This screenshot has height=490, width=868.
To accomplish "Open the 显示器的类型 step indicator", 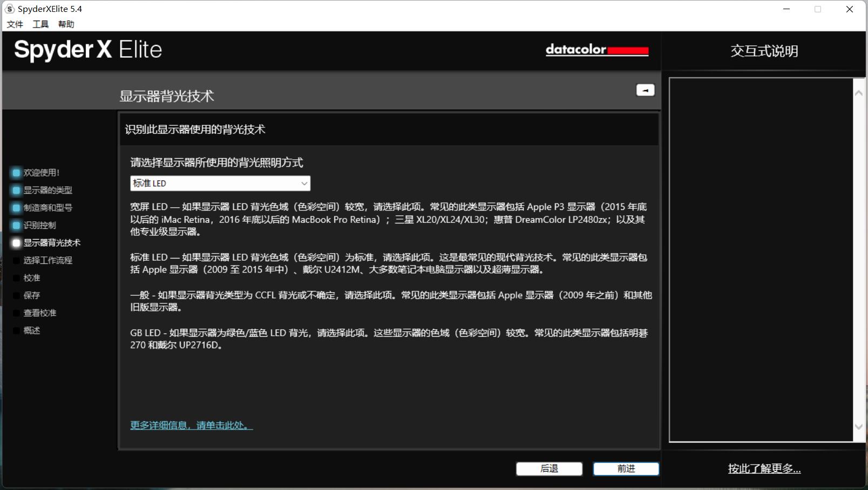I will click(16, 190).
